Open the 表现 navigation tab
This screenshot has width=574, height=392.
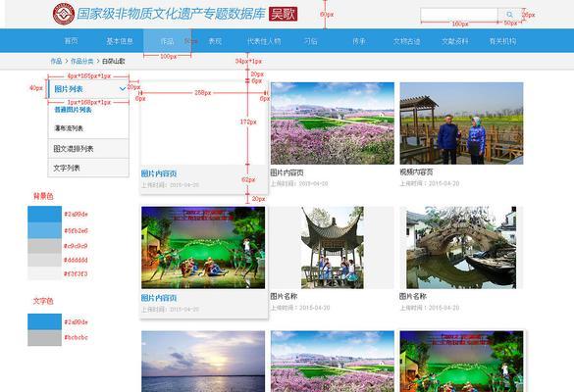[x=215, y=41]
